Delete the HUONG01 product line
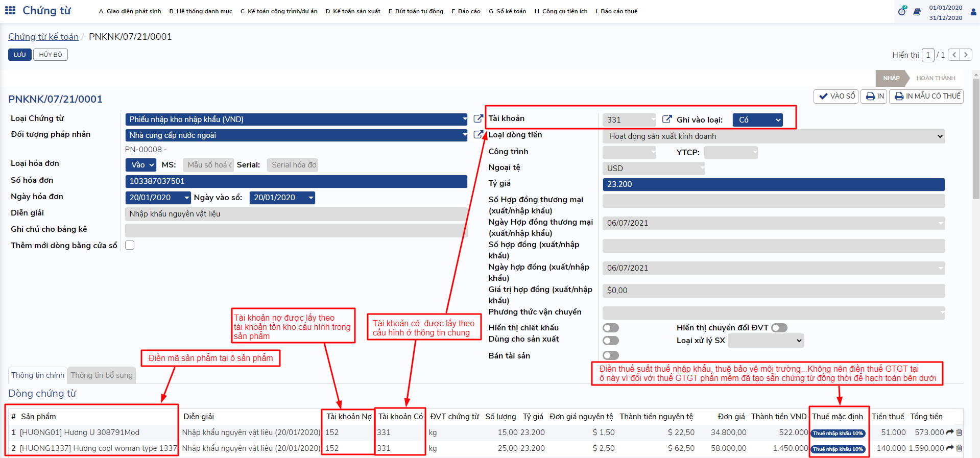Viewport: 980px width, 458px height. pos(959,432)
